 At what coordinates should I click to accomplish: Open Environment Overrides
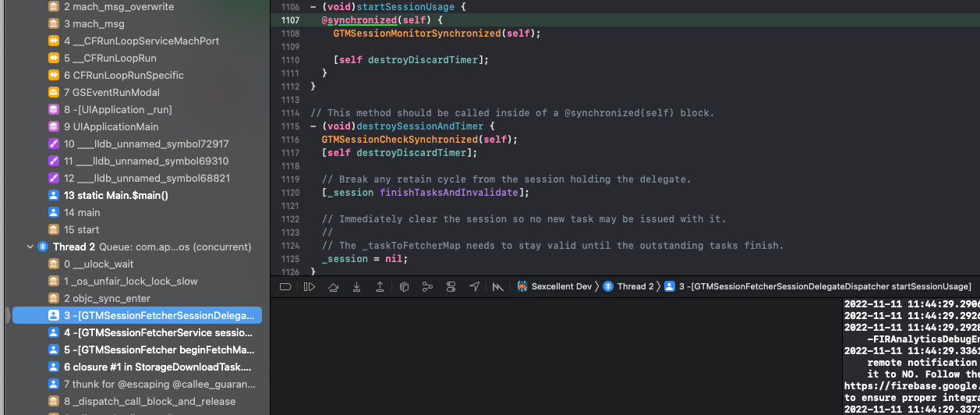(451, 287)
